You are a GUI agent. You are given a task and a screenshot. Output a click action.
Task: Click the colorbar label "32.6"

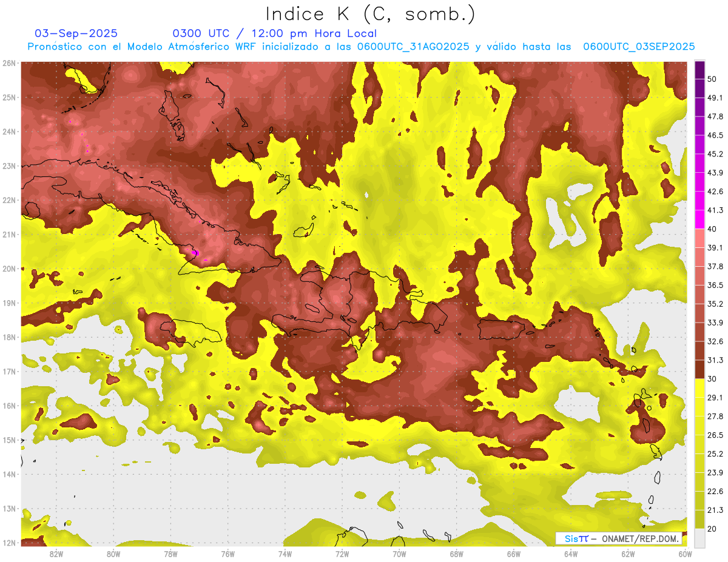[715, 341]
